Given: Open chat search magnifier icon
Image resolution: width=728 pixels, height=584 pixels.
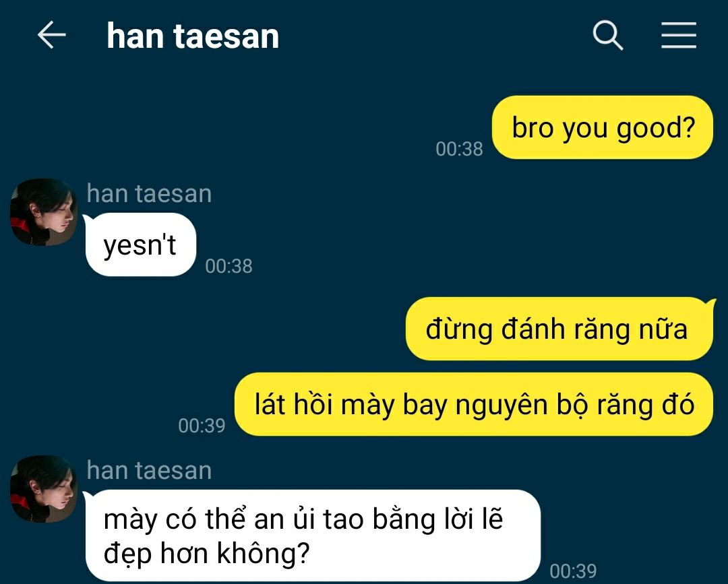Looking at the screenshot, I should (608, 35).
